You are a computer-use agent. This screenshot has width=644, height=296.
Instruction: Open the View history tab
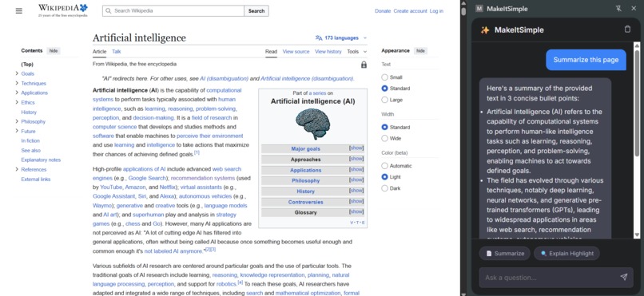(328, 52)
